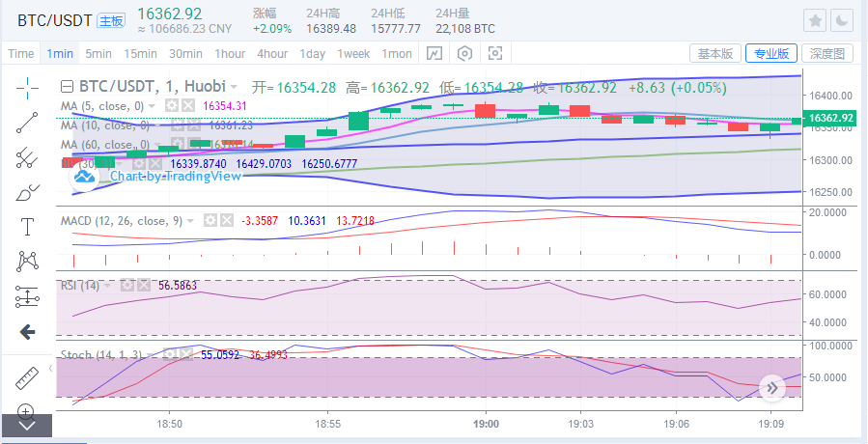Select the 30min interval
The height and width of the screenshot is (444, 868).
click(x=185, y=54)
